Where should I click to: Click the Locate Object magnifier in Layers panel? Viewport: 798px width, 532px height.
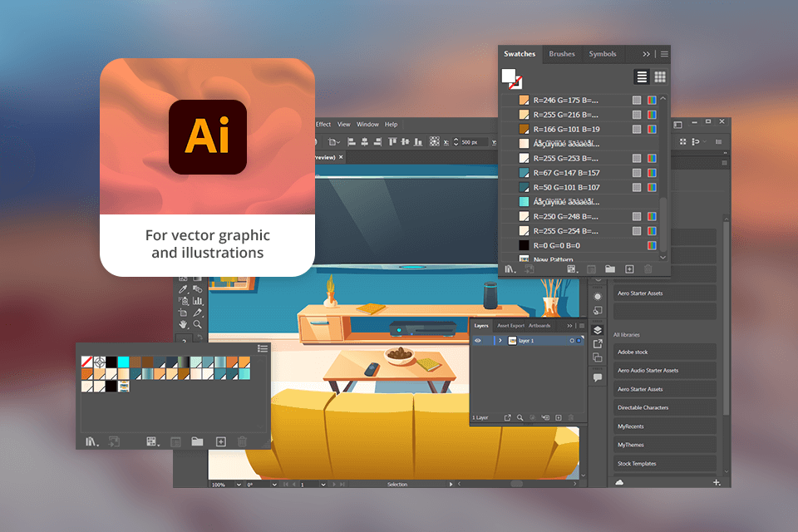(x=520, y=417)
